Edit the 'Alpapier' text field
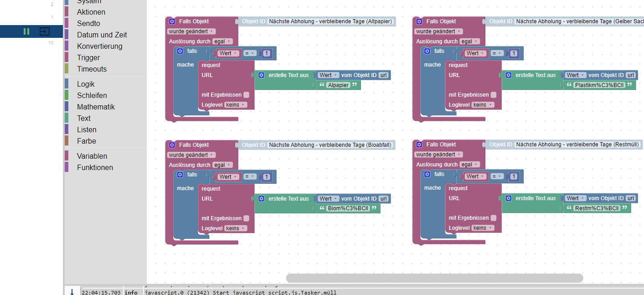The height and width of the screenshot is (295, 644). point(338,85)
